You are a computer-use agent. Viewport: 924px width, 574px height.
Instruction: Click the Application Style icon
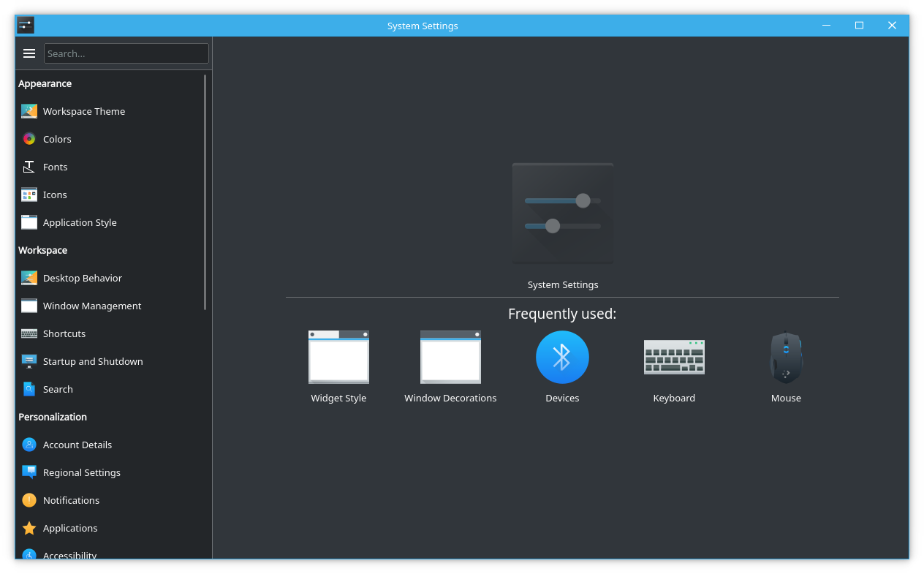coord(29,222)
